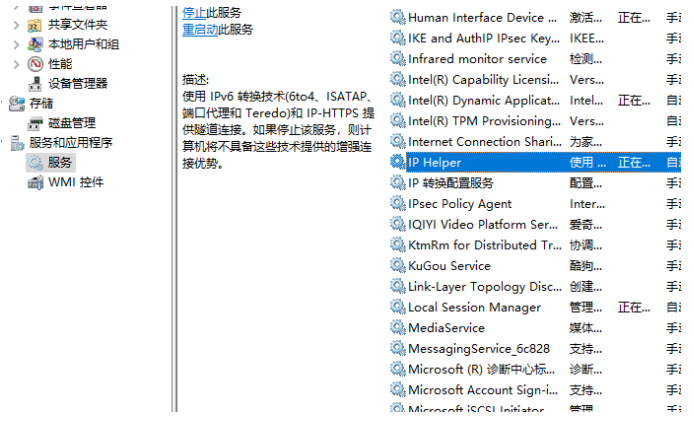The image size is (694, 422).
Task: Click the 重启动 service link
Action: (x=200, y=30)
